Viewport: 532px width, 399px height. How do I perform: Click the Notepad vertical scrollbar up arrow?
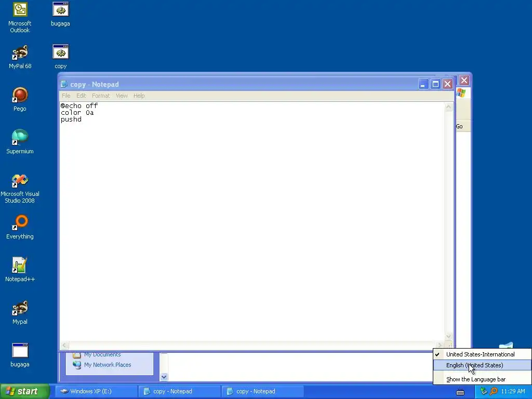coord(448,107)
